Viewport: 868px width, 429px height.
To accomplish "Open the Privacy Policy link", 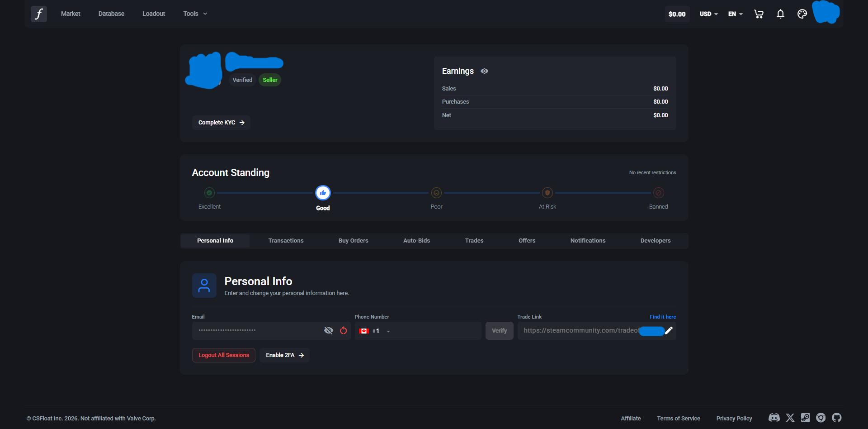I will [734, 419].
